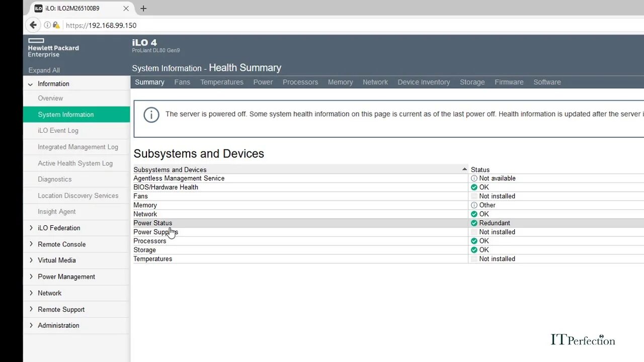
Task: Click the Network OK green check icon
Action: tap(474, 214)
